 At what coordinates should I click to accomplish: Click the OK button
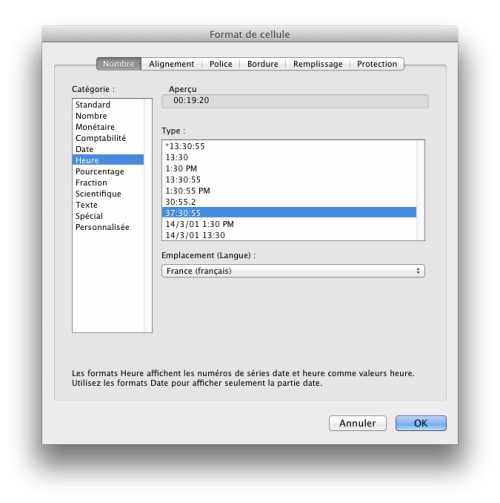coord(421,423)
